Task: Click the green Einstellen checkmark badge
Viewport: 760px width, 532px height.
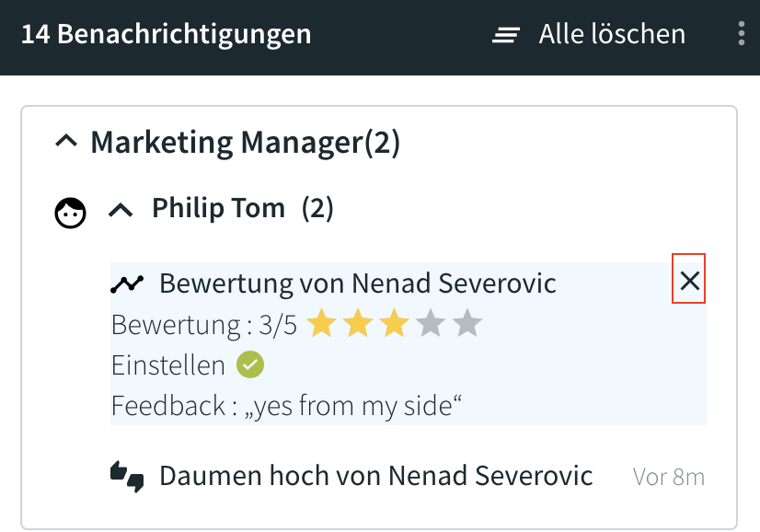Action: [x=250, y=364]
